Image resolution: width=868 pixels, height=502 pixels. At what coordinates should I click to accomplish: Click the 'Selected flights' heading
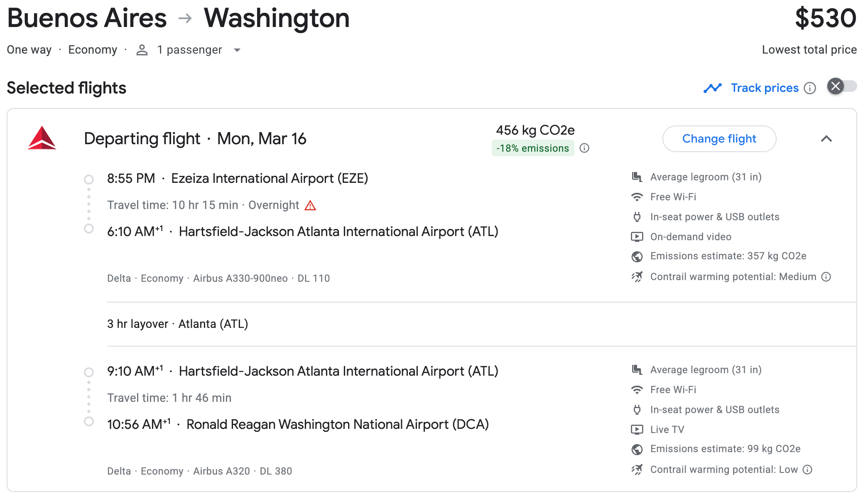pyautogui.click(x=66, y=88)
